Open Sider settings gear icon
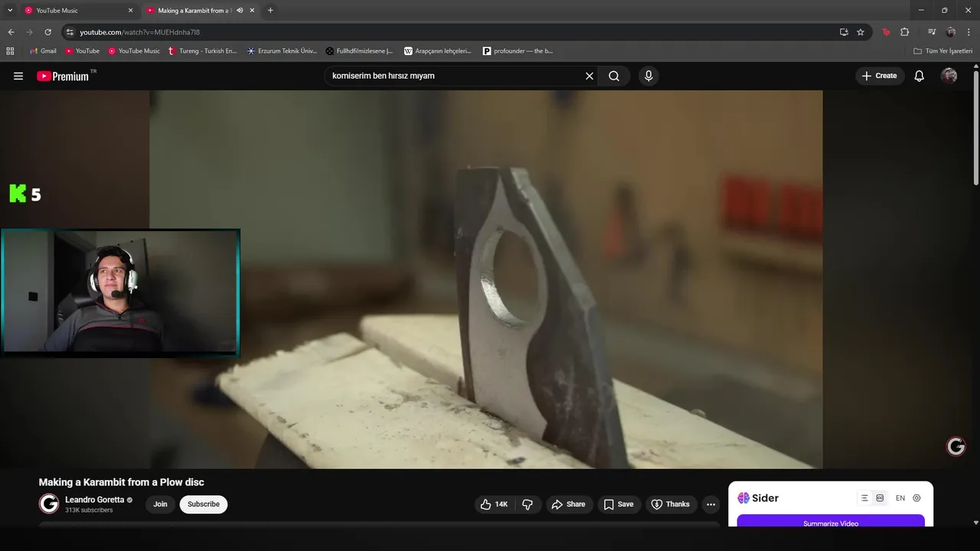Viewport: 980px width, 551px height. click(916, 498)
